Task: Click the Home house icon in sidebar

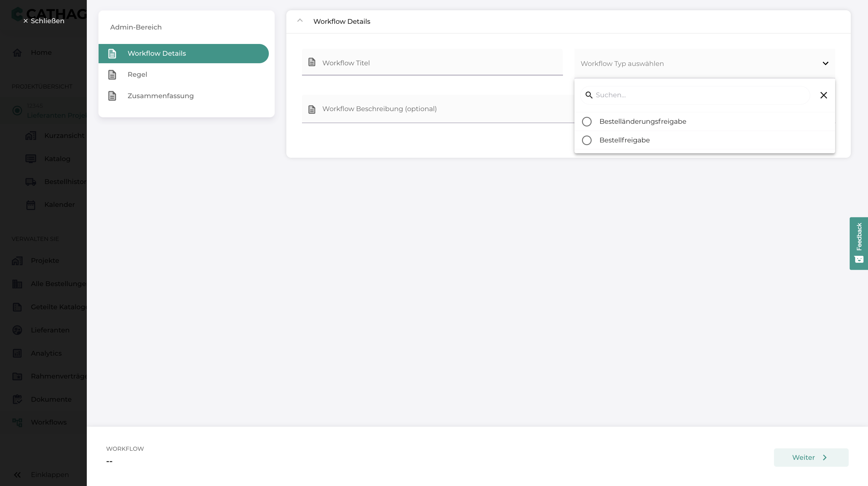Action: [17, 53]
